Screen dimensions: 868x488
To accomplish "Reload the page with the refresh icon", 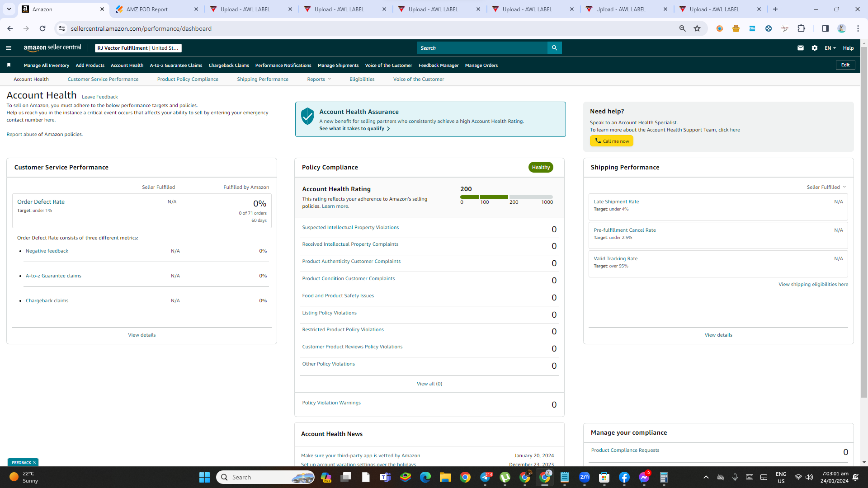I will [42, 28].
